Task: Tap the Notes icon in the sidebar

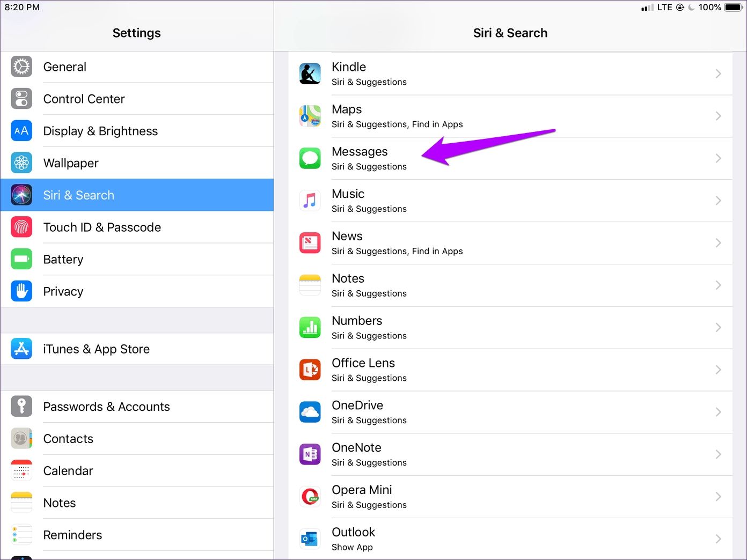Action: point(21,503)
